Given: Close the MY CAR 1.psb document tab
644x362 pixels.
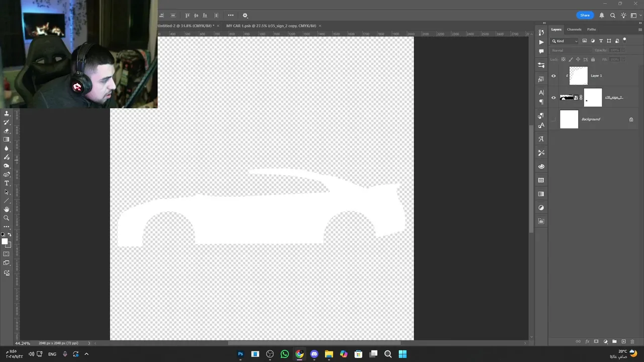Looking at the screenshot, I should coord(320,26).
